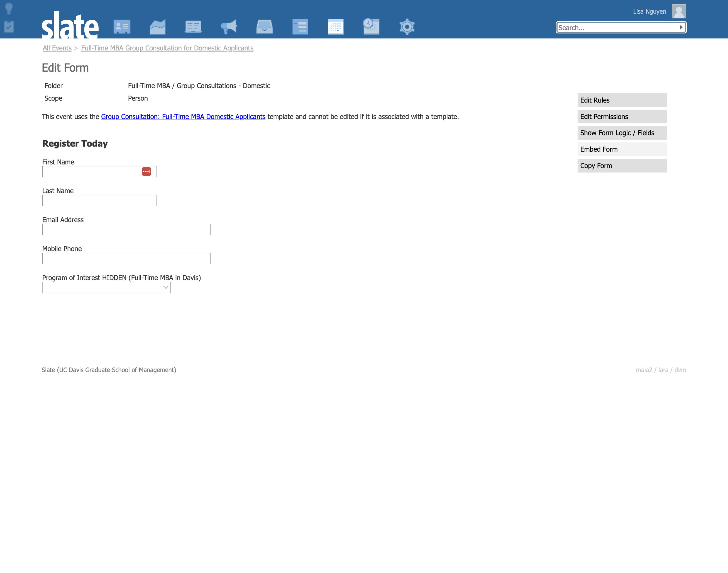The width and height of the screenshot is (728, 573).
Task: Click Show Form Logic / Fields
Action: (622, 133)
